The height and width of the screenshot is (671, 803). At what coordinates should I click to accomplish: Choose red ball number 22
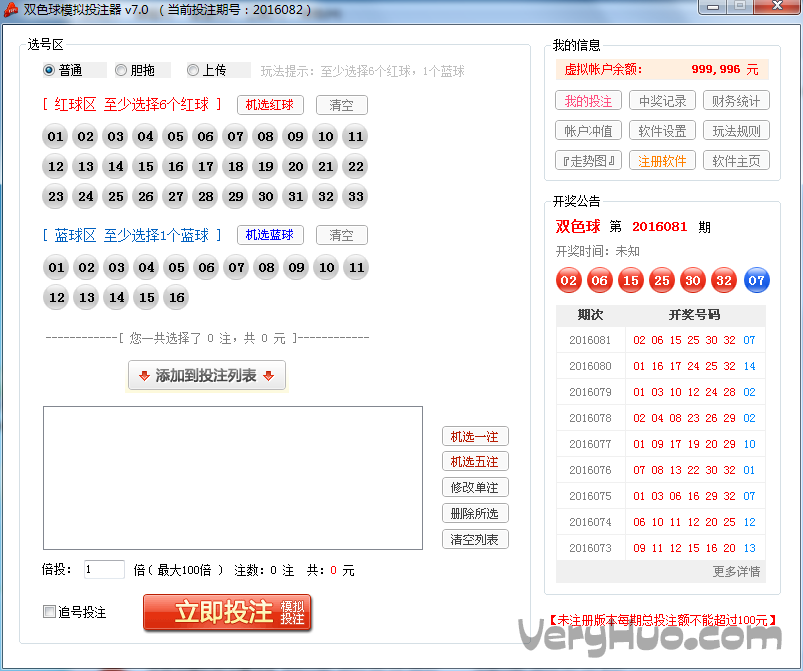[x=355, y=166]
